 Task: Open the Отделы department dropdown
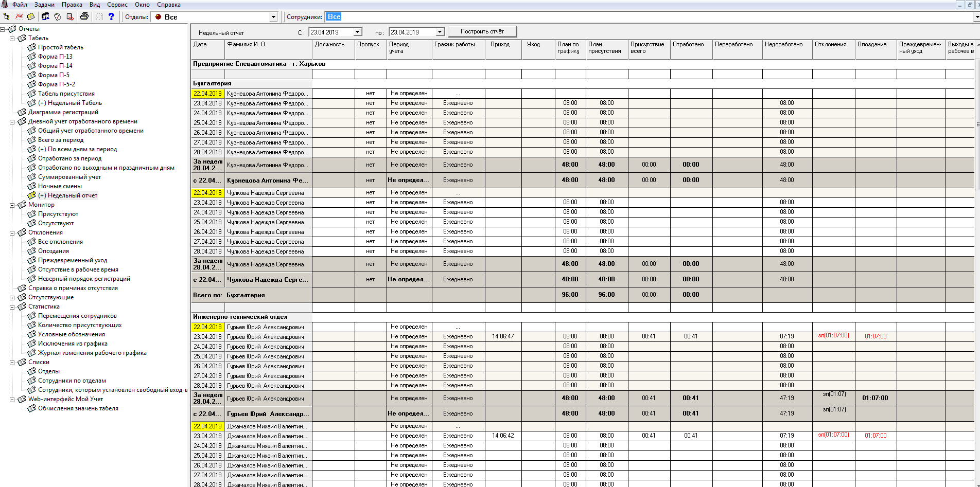(x=273, y=17)
